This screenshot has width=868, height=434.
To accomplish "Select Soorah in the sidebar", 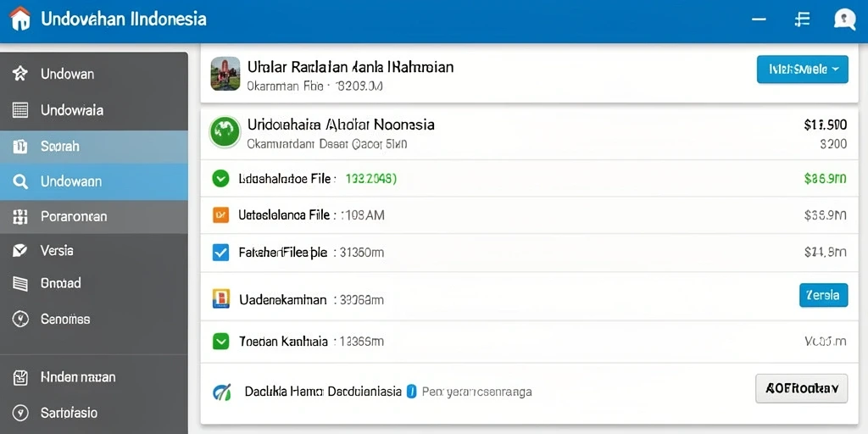I will click(x=94, y=147).
